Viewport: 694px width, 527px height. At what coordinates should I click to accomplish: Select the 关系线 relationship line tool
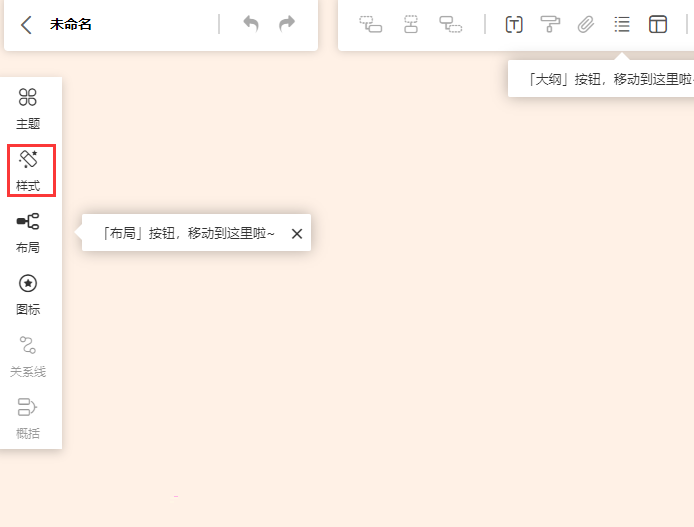pyautogui.click(x=28, y=357)
